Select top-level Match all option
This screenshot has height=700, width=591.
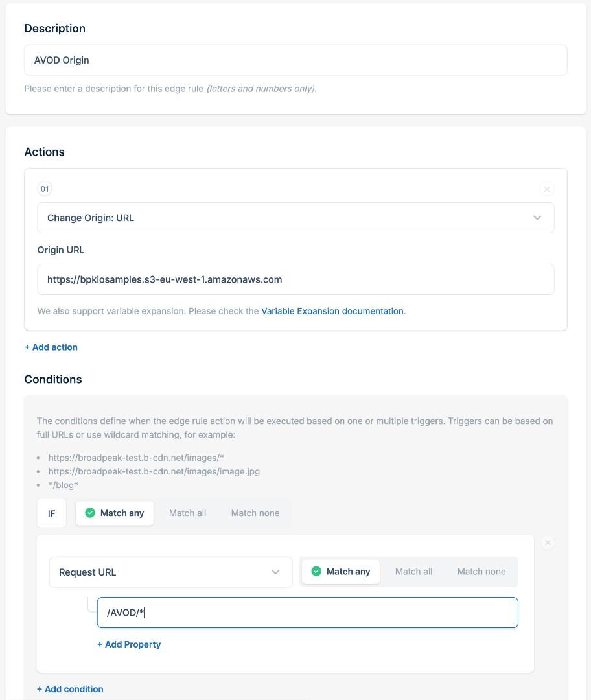tap(187, 513)
